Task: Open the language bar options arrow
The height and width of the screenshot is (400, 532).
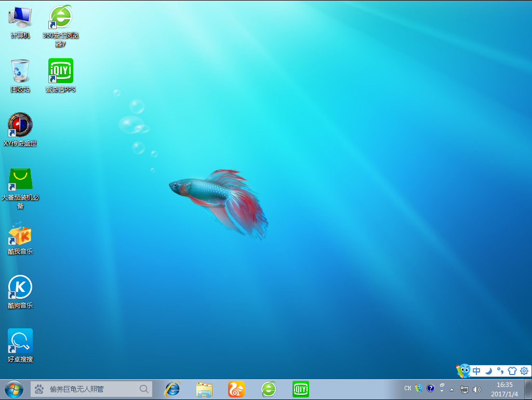Action: click(442, 391)
